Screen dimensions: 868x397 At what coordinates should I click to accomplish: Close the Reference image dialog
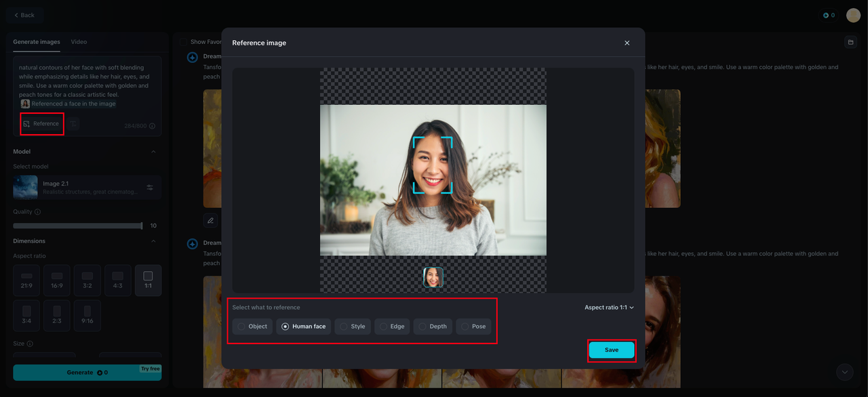(x=627, y=43)
